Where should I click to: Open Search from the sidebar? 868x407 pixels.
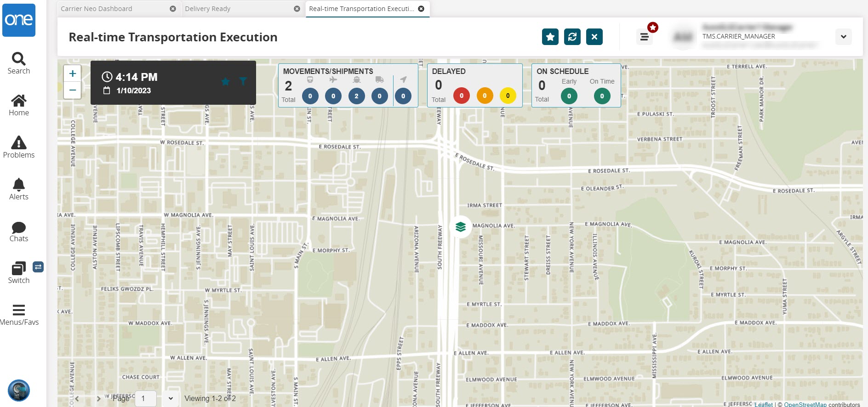[x=19, y=63]
